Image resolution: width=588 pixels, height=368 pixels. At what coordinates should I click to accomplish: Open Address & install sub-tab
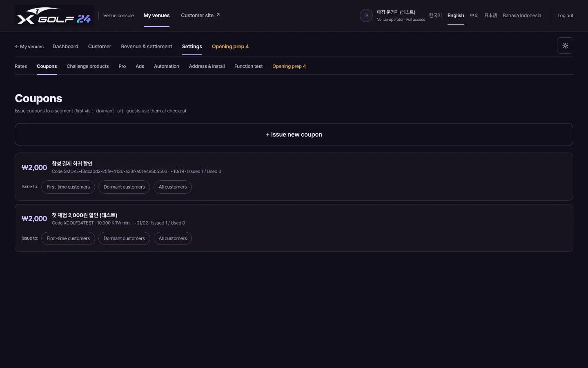click(207, 66)
